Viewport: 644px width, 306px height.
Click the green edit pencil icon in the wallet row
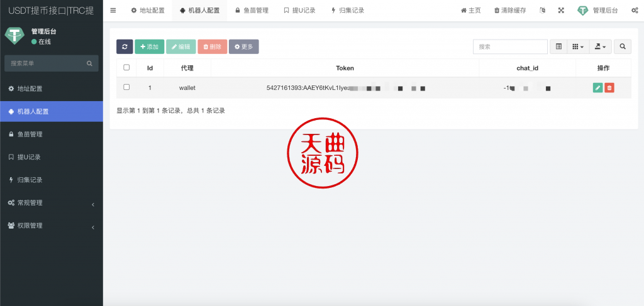(598, 88)
